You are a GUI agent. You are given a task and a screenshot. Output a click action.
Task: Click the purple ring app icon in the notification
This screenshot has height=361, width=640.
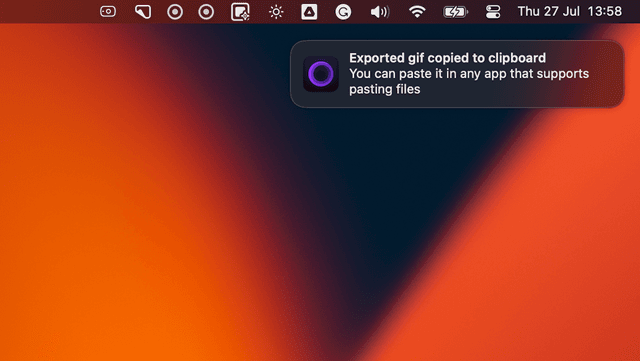(x=321, y=74)
